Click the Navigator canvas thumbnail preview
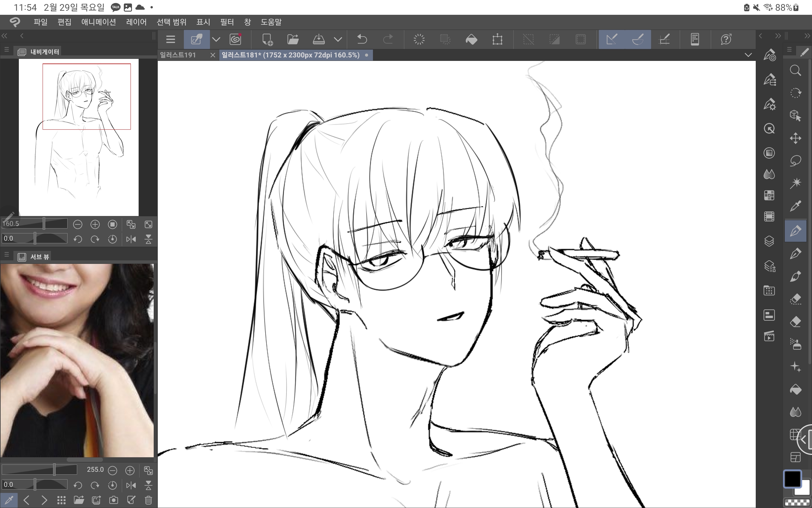The height and width of the screenshot is (508, 812). pyautogui.click(x=79, y=137)
